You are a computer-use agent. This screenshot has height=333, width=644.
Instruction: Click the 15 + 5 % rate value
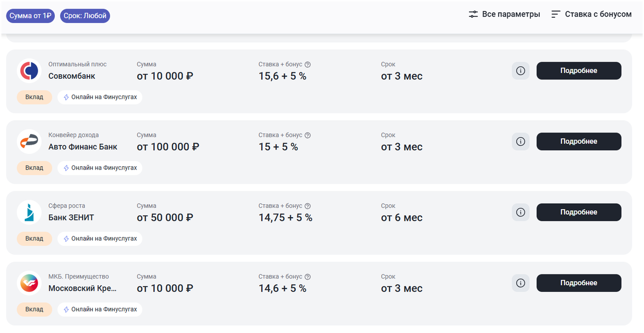point(278,147)
